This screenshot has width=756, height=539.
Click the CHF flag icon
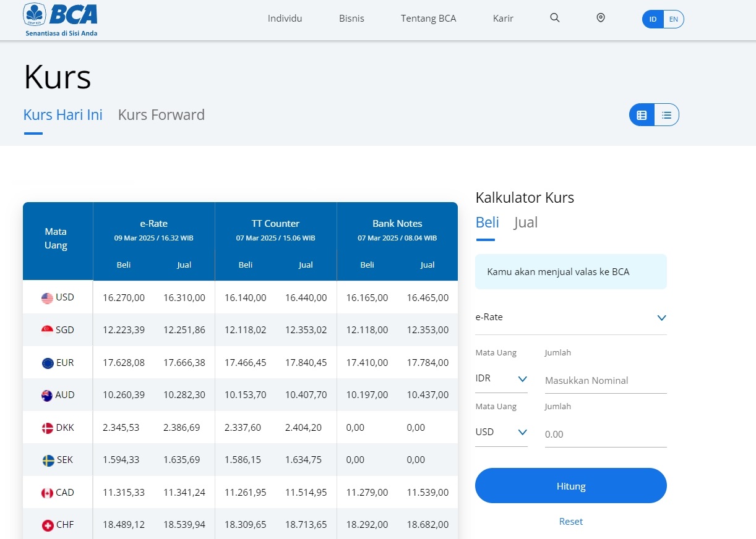tap(47, 525)
